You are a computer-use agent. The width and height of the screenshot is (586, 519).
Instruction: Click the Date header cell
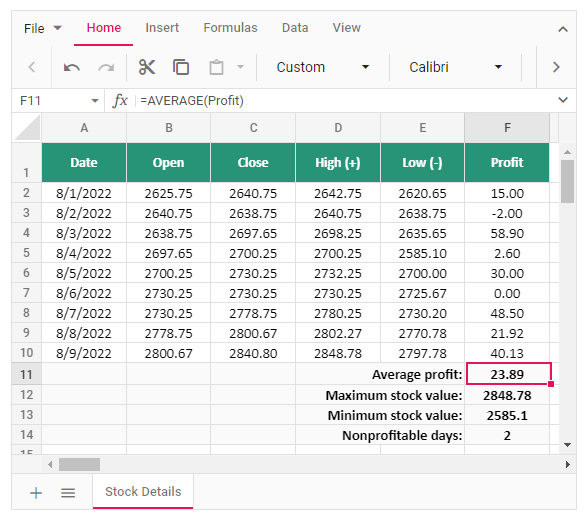[84, 163]
